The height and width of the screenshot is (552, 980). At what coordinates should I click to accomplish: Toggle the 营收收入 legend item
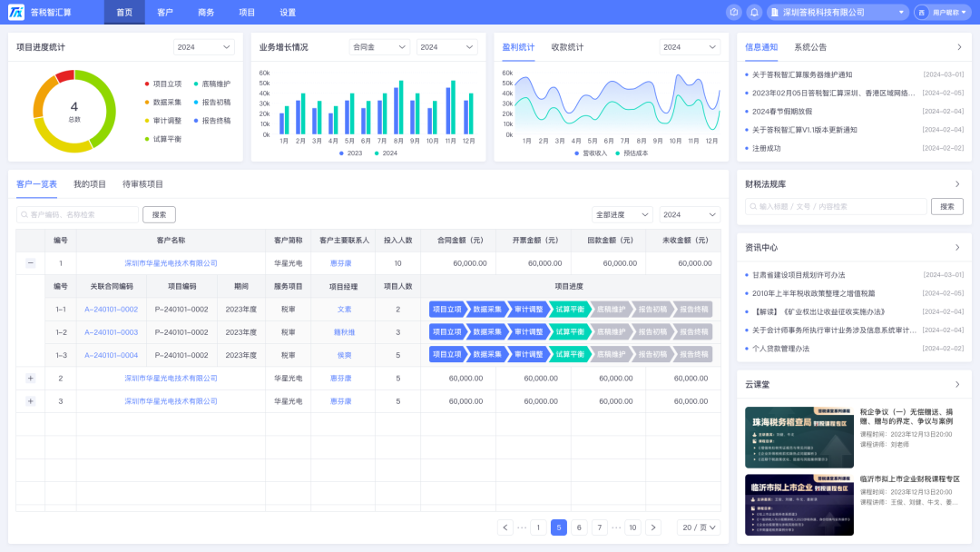pos(591,153)
